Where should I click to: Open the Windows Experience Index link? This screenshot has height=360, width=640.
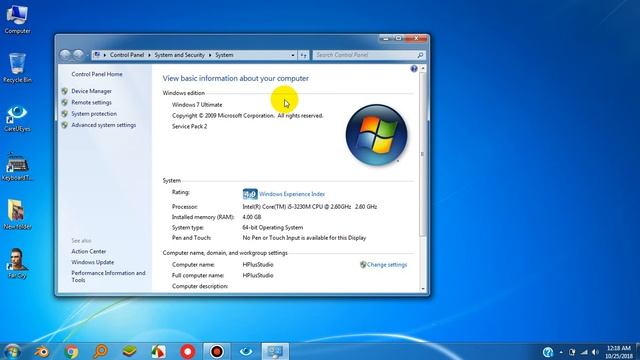coord(292,194)
